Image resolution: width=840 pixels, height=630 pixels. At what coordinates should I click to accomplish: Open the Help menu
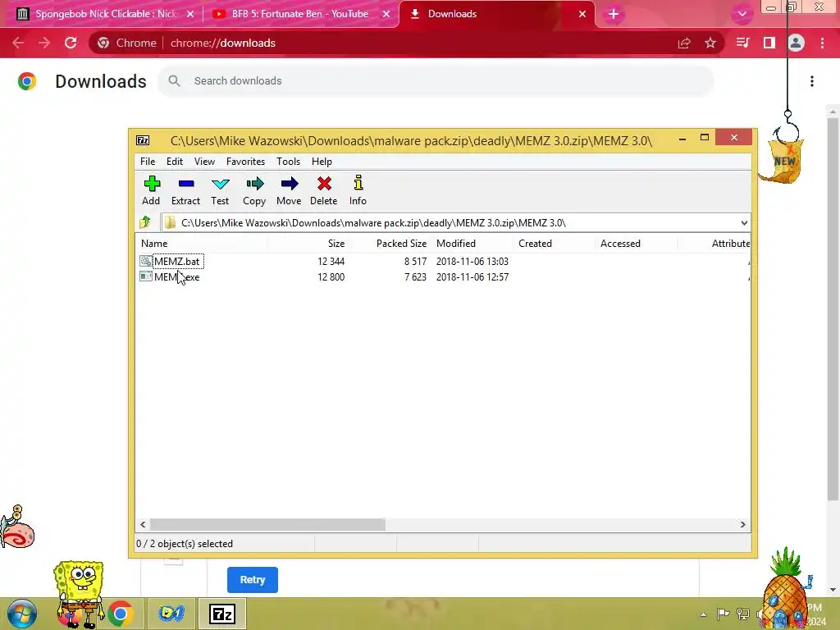click(322, 162)
